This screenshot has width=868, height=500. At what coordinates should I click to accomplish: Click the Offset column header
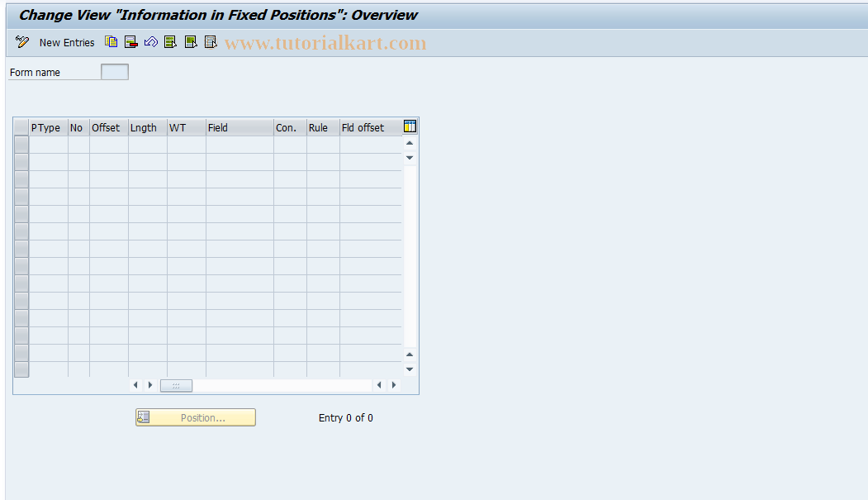pyautogui.click(x=108, y=128)
